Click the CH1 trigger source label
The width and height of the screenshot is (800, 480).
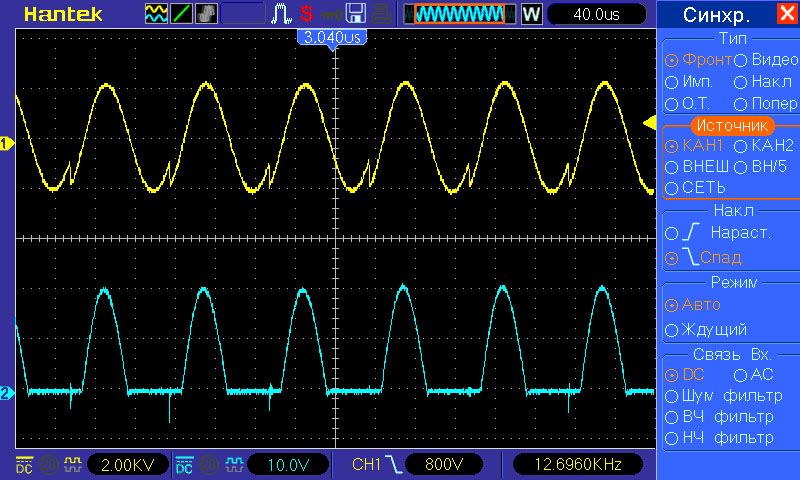tap(366, 464)
